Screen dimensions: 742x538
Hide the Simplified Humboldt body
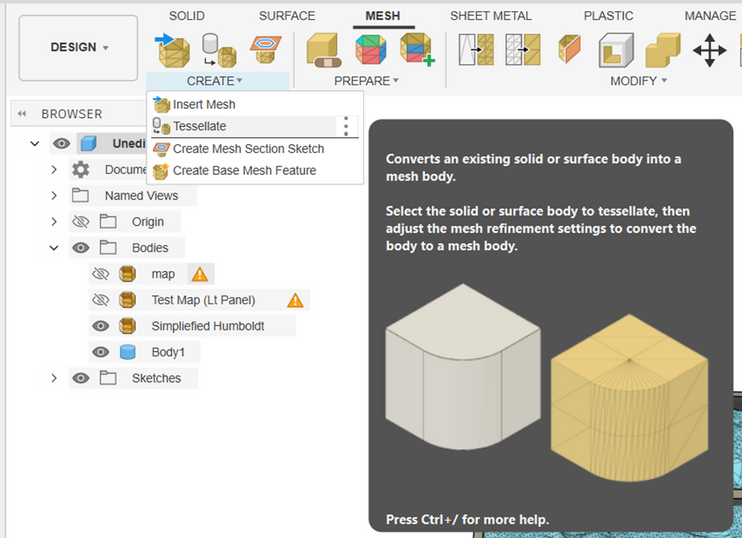100,326
